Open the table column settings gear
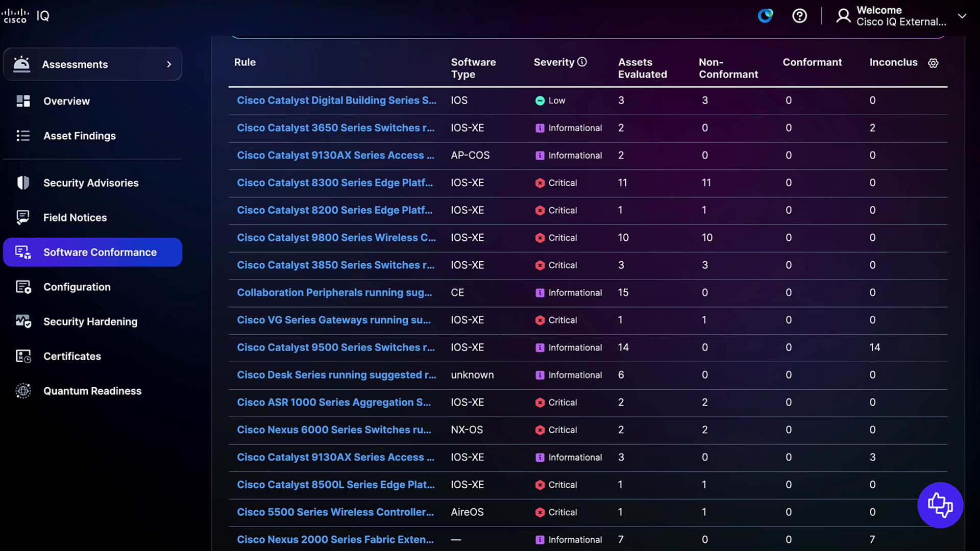Screen dimensions: 980x551 pos(933,63)
